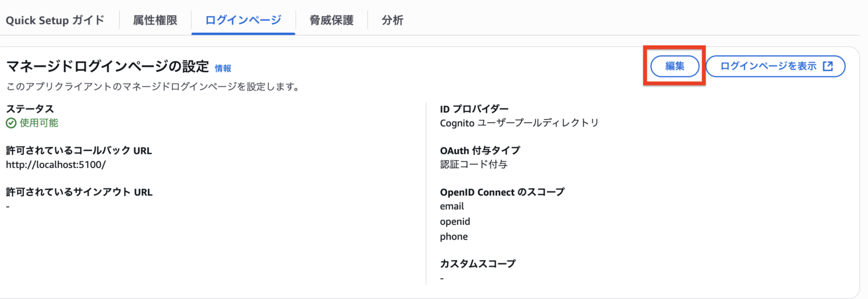This screenshot has height=299, width=868.
Task: Click the 編集 button
Action: 675,66
